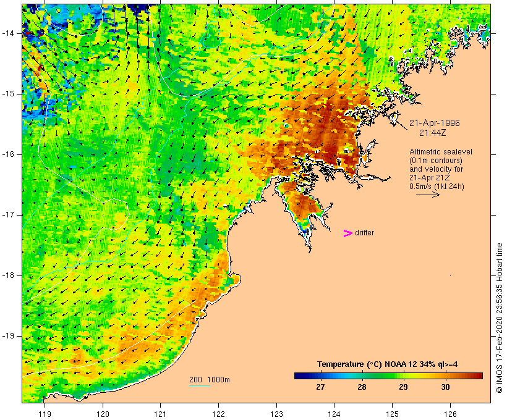This screenshot has height=420, width=507.
Task: Click '(0.1m contours)' legend text
Action: click(x=436, y=161)
